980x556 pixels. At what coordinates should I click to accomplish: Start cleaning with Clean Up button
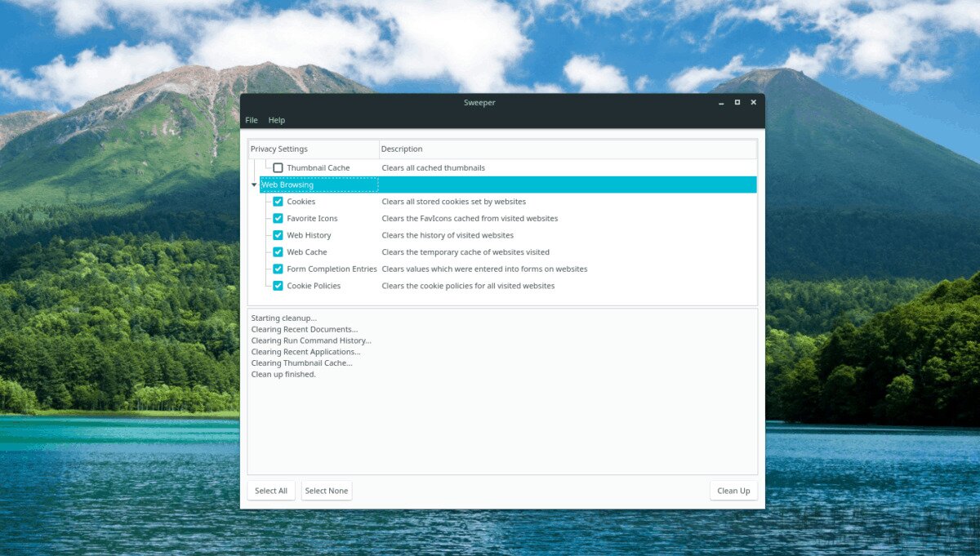click(733, 491)
